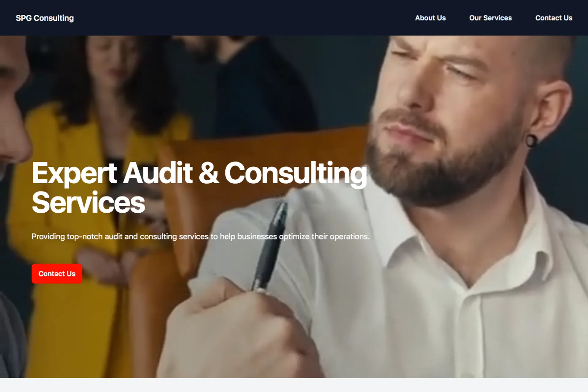The image size is (588, 392).
Task: Click the word Consulting in the headline
Action: (x=296, y=173)
